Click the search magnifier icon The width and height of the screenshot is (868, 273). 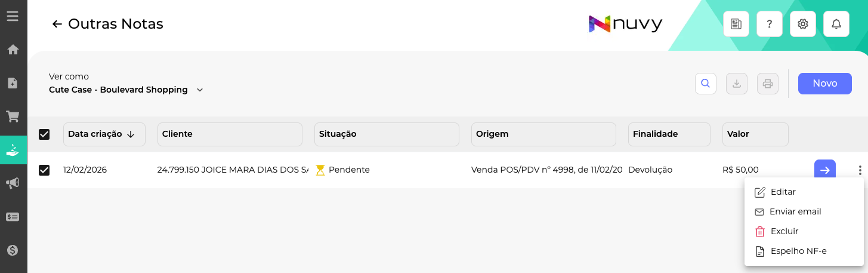[x=705, y=84]
